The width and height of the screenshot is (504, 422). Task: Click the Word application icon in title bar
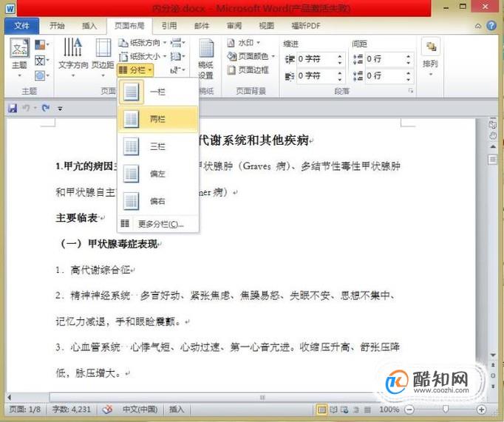[10, 8]
